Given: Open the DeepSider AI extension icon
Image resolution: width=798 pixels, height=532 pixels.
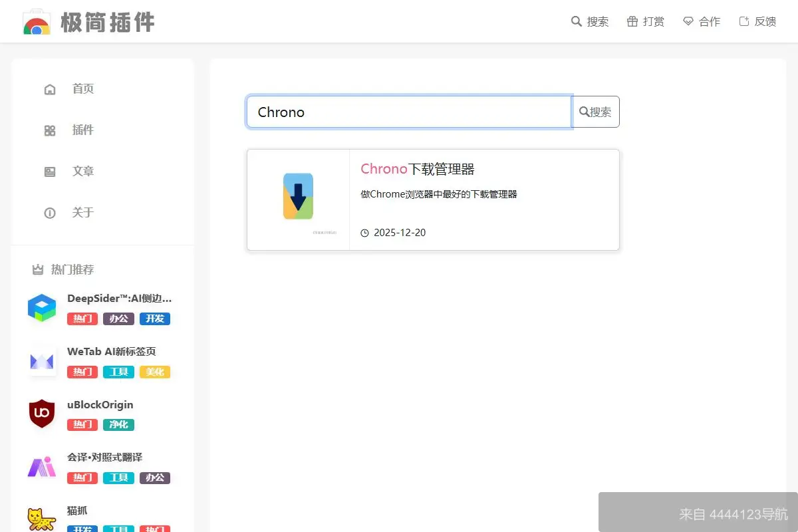Looking at the screenshot, I should click(x=42, y=308).
